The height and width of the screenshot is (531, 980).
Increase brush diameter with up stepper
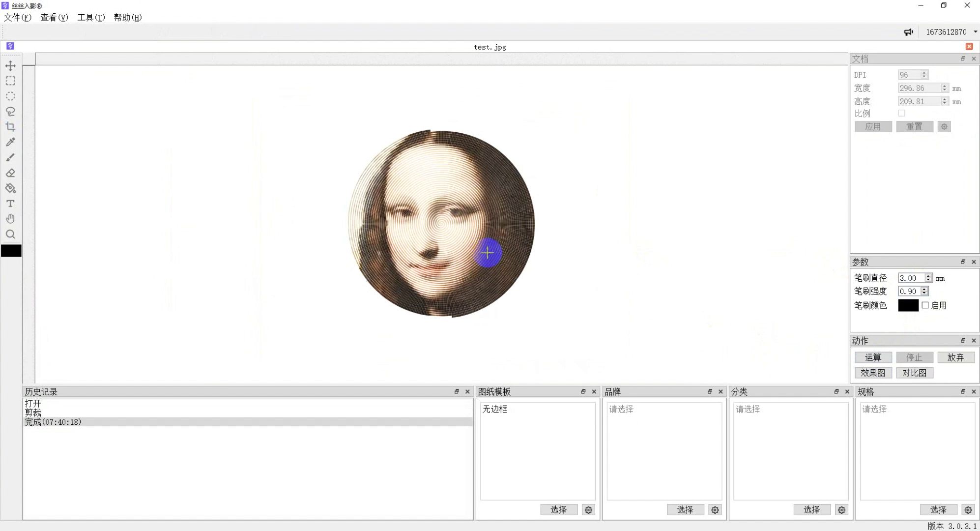click(928, 276)
